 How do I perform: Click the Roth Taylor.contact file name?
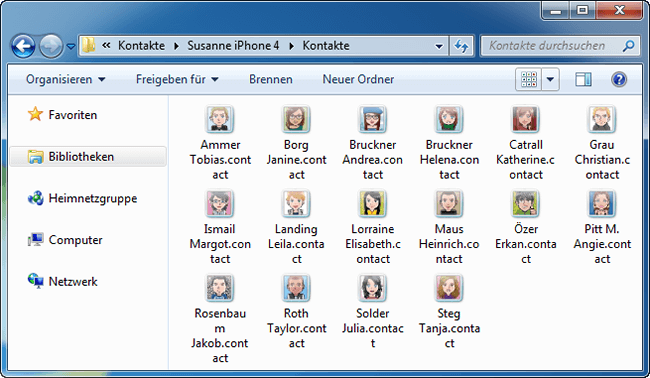tap(296, 328)
